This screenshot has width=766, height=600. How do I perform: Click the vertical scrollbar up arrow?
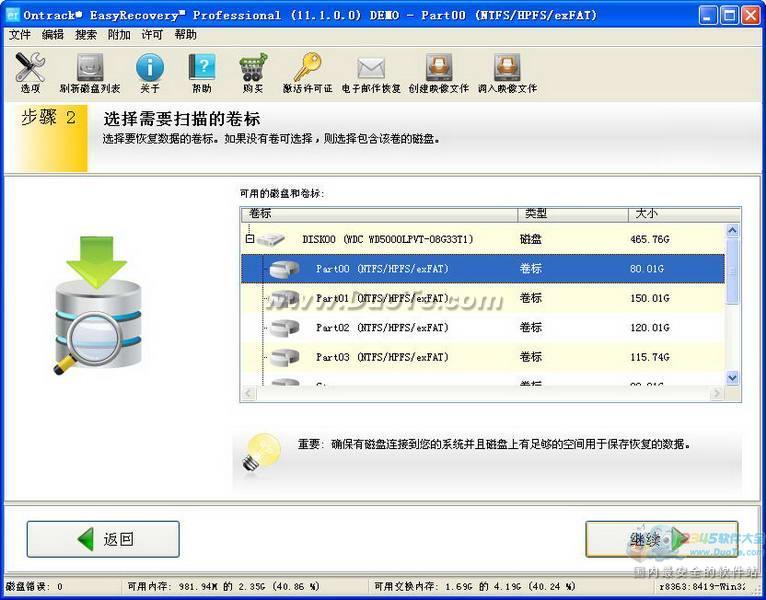click(732, 230)
